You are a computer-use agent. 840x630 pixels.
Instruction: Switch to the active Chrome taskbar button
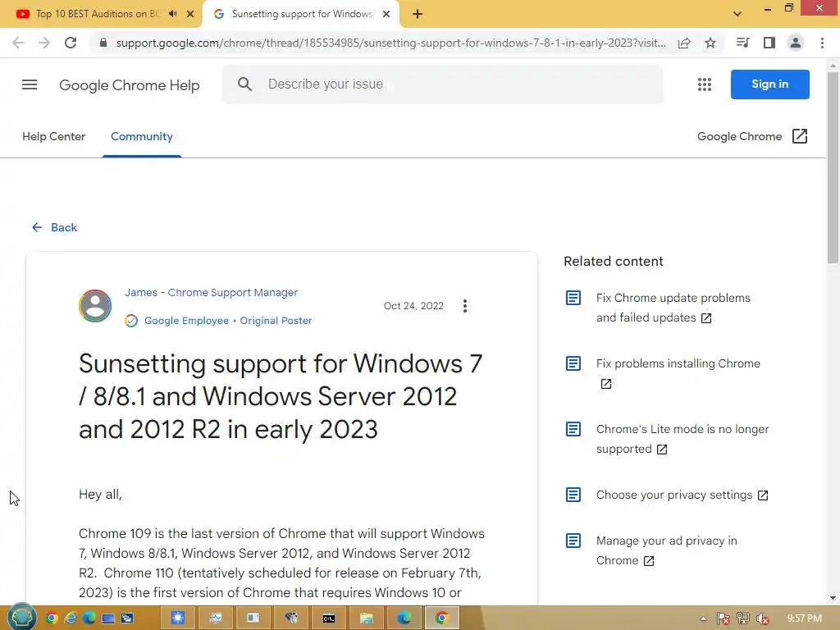click(x=442, y=619)
